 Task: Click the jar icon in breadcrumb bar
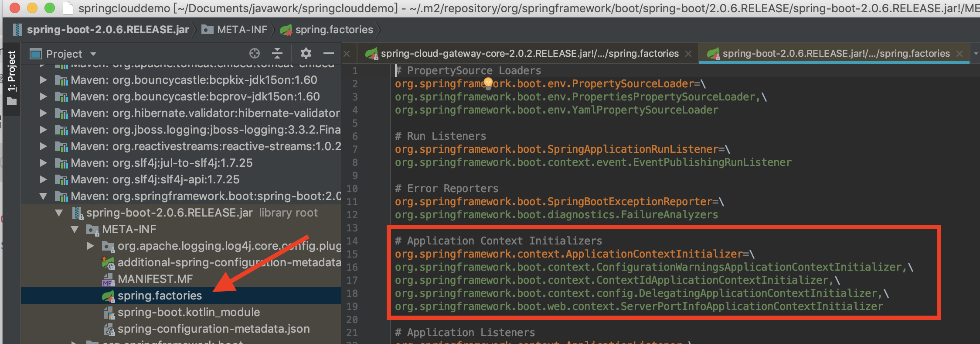(x=17, y=30)
